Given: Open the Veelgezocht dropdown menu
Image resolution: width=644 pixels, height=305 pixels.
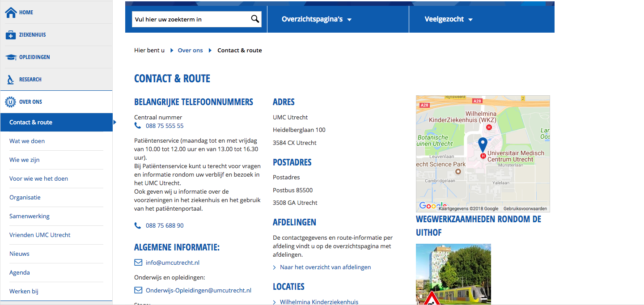Looking at the screenshot, I should pos(449,19).
